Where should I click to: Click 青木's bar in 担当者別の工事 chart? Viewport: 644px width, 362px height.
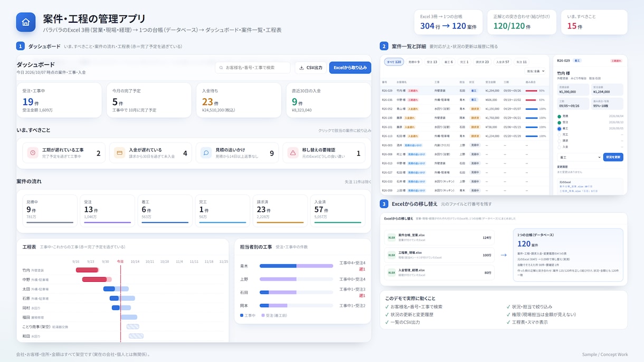[296, 266]
